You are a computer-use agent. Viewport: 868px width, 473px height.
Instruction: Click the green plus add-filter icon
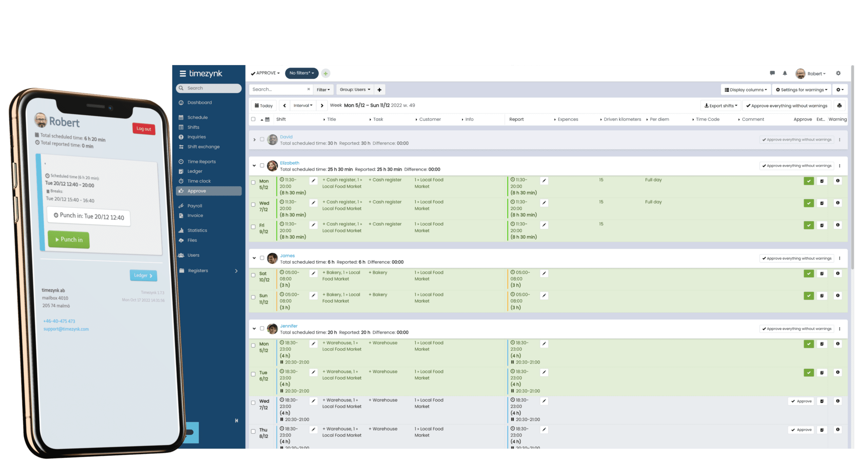pos(325,73)
